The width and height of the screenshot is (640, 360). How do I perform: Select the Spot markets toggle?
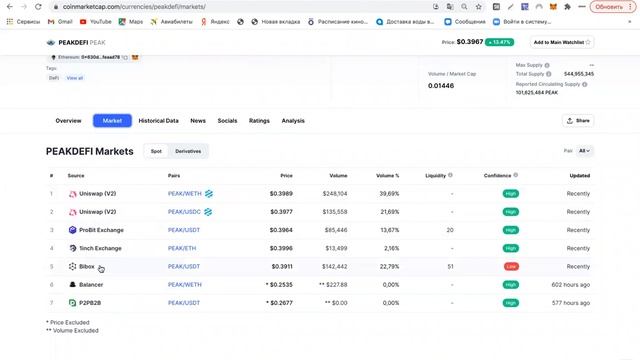[156, 151]
